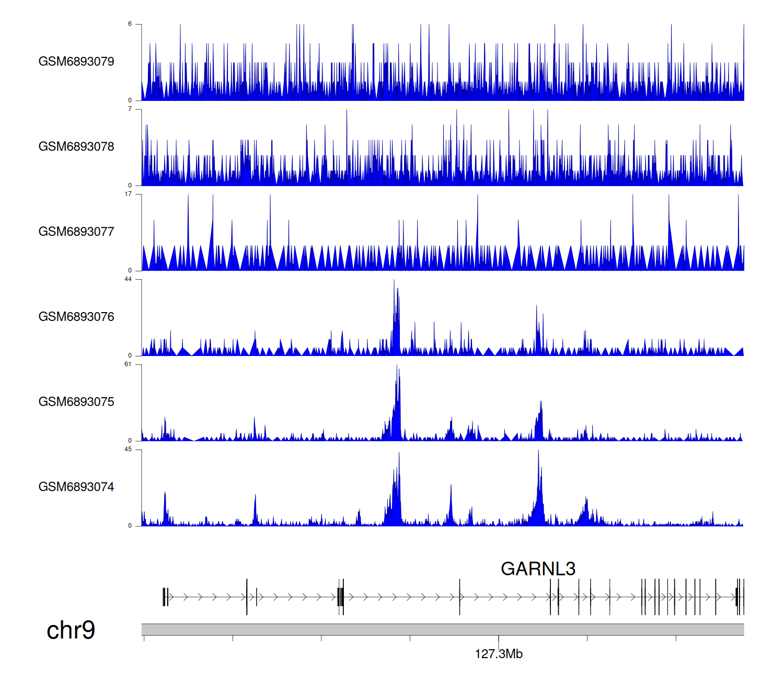
Task: Click the y-axis maximum 61 label
Action: point(128,364)
